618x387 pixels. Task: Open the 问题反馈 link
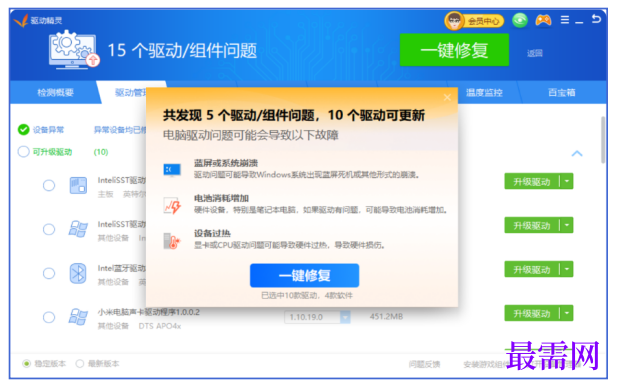point(424,364)
